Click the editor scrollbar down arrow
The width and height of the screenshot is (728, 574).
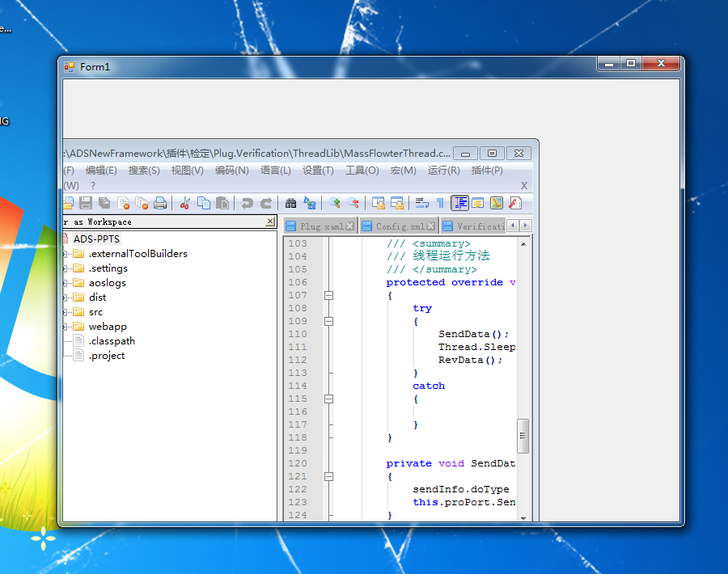coord(523,518)
